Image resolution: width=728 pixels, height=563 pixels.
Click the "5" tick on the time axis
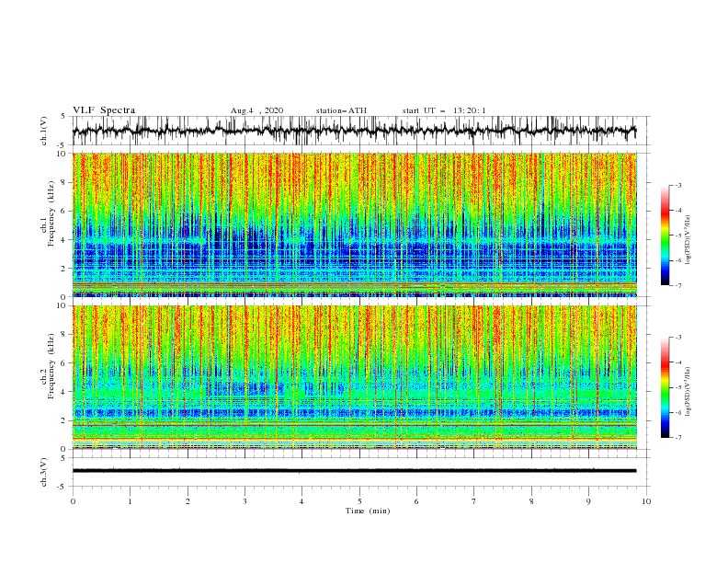pos(359,501)
